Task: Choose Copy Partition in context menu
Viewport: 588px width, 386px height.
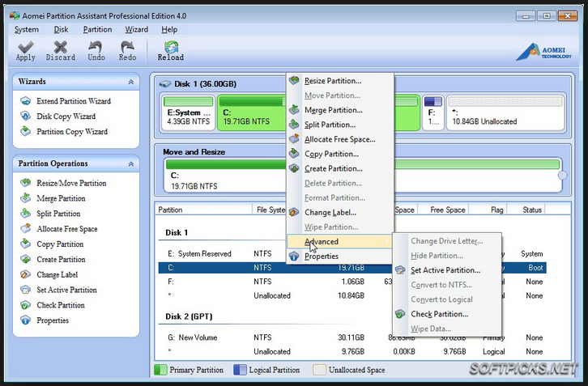Action: (339, 154)
